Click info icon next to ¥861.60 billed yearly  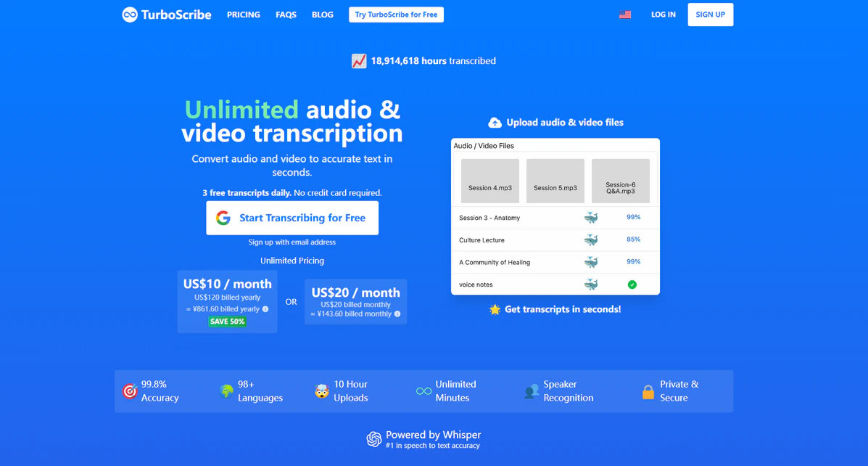(265, 309)
